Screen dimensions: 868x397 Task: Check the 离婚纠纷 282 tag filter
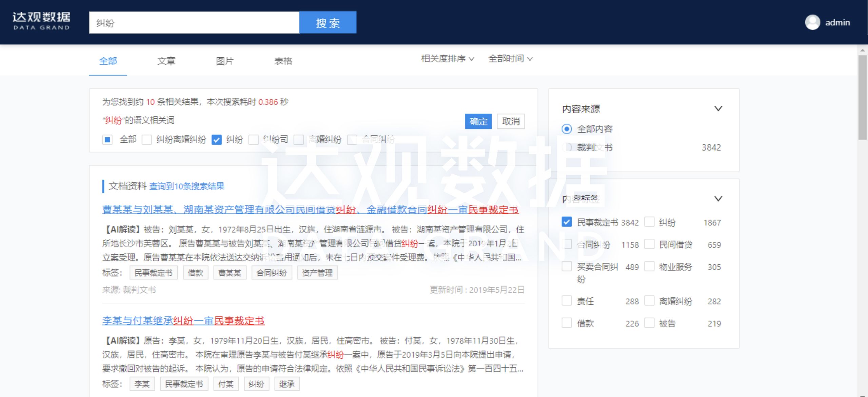649,301
